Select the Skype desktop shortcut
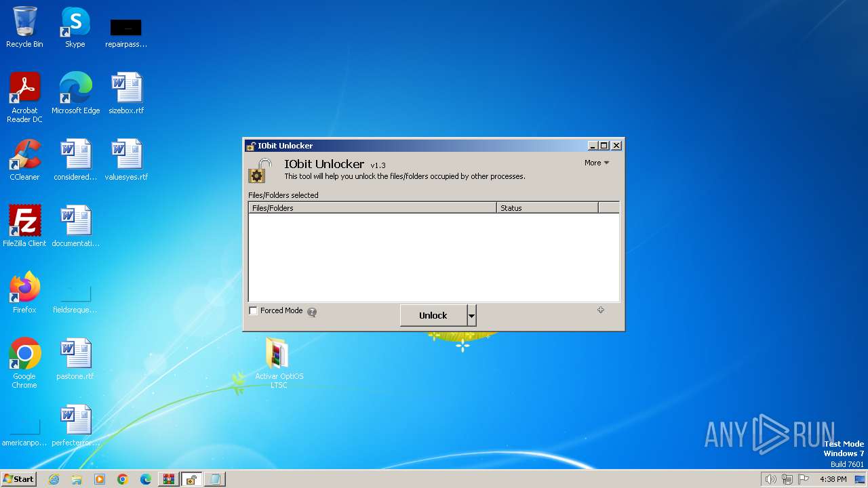The width and height of the screenshot is (868, 488). (75, 27)
